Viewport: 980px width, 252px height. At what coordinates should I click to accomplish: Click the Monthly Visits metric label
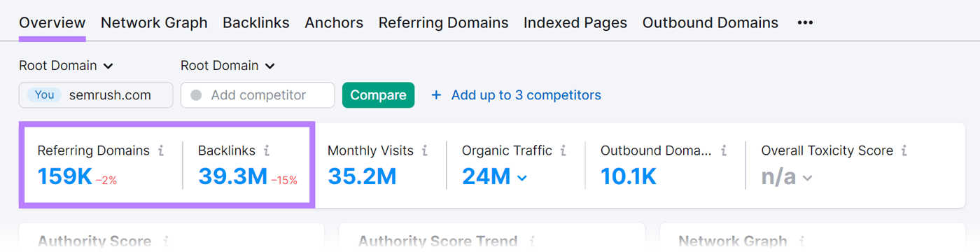coord(370,150)
